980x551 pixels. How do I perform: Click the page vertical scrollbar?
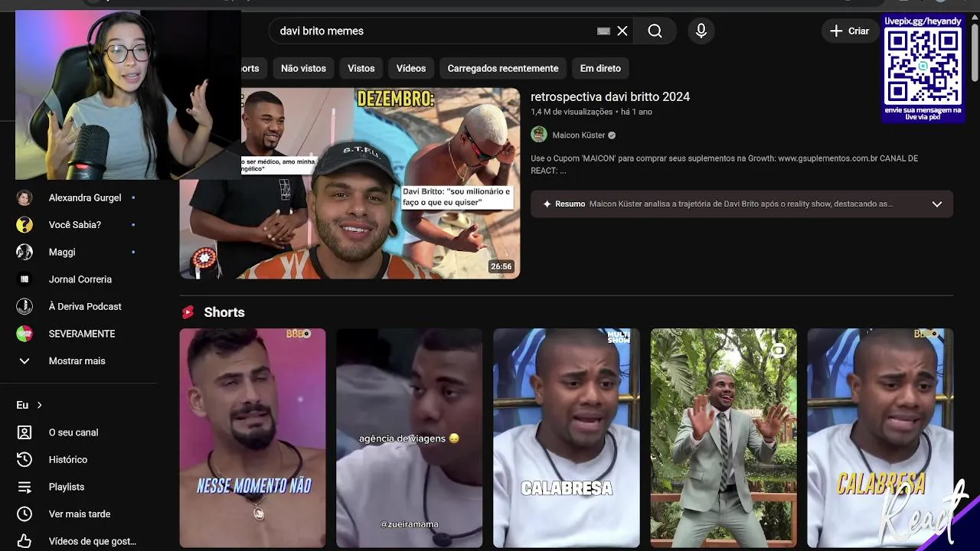point(975,54)
